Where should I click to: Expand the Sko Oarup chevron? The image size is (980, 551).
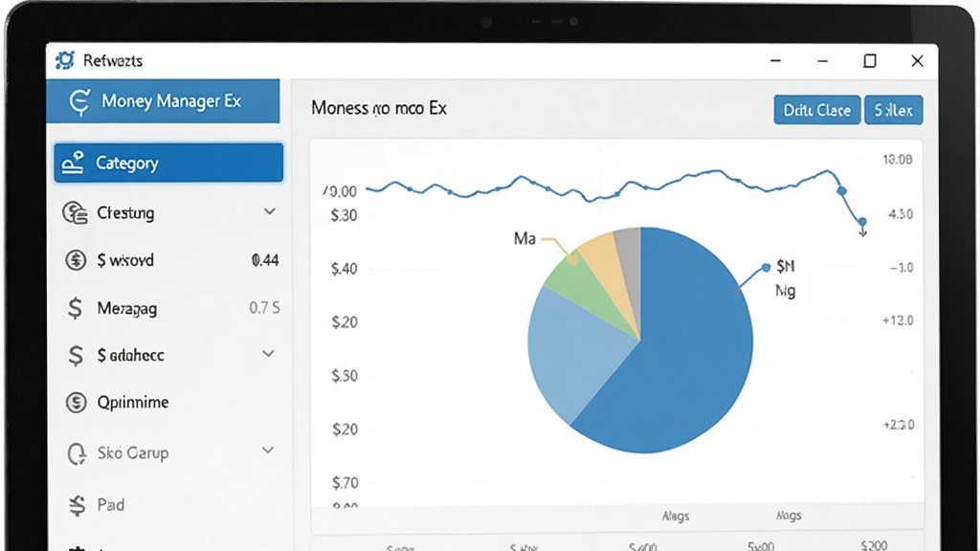pos(268,451)
